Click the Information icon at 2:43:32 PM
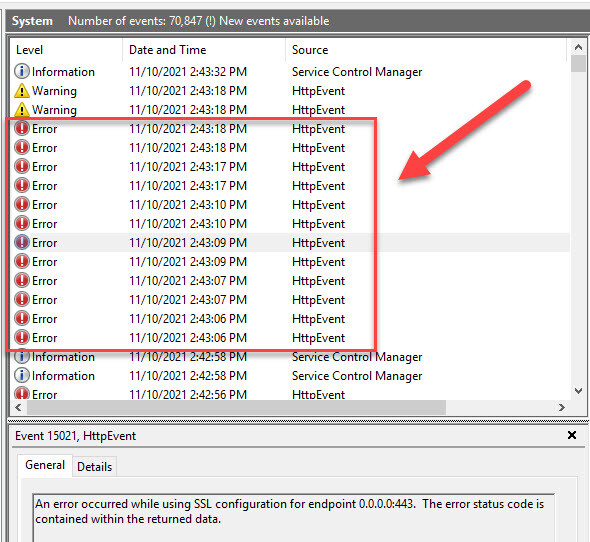590x542 pixels. tap(22, 71)
